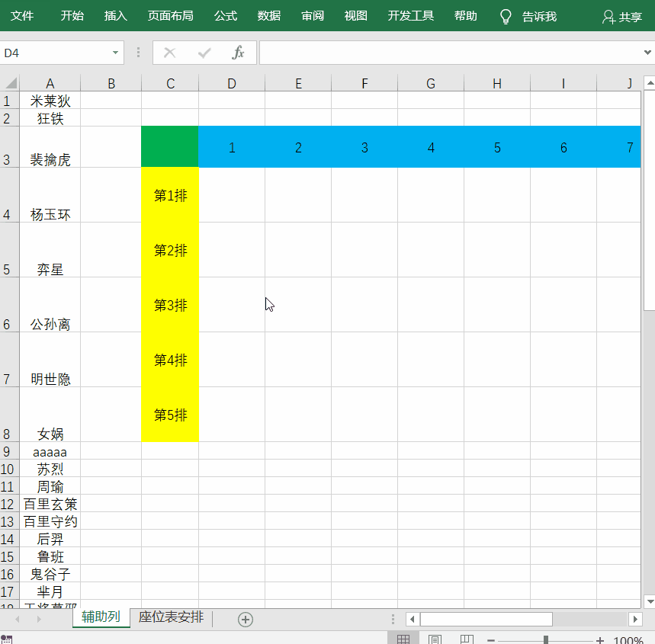Click the fx insert function icon

238,53
